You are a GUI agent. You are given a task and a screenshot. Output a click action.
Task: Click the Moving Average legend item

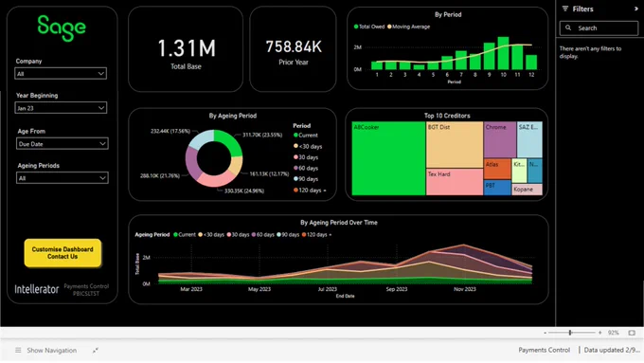(x=409, y=27)
